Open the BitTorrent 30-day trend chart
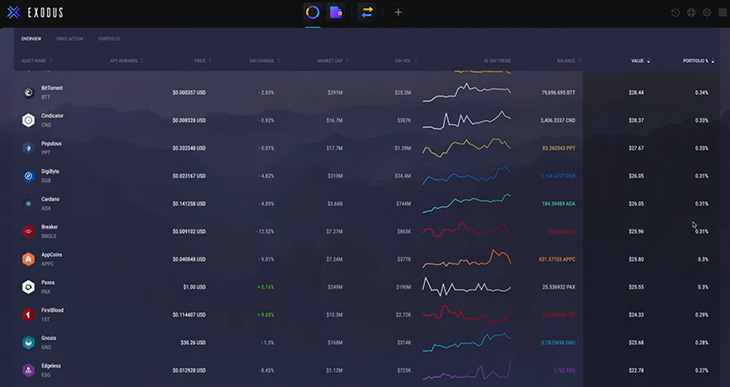Screen dimensions: 730x387 click(466, 93)
